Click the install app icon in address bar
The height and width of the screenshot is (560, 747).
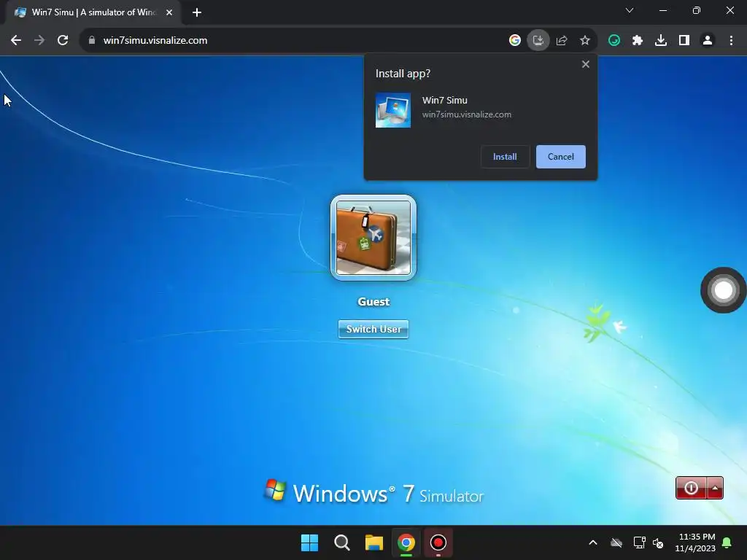point(538,41)
